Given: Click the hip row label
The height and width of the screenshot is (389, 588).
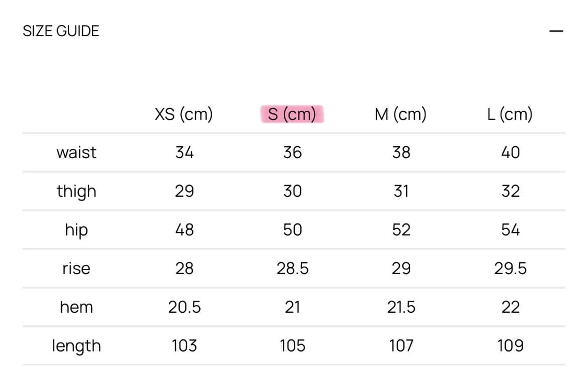Looking at the screenshot, I should tap(76, 230).
